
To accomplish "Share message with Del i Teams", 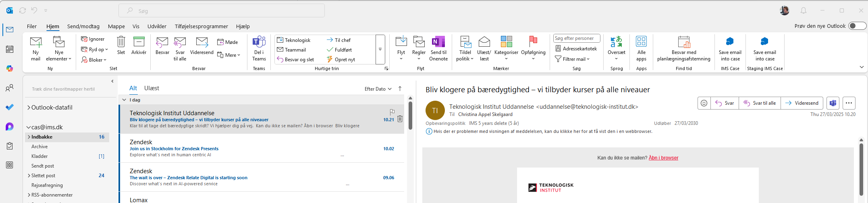I will tap(259, 49).
